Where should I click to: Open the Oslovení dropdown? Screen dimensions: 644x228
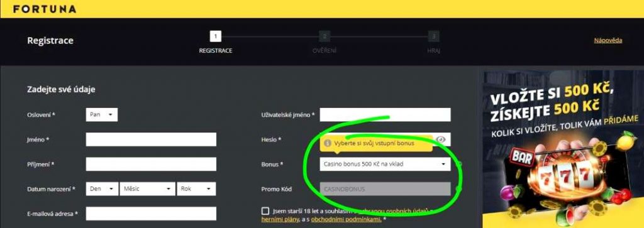point(101,115)
